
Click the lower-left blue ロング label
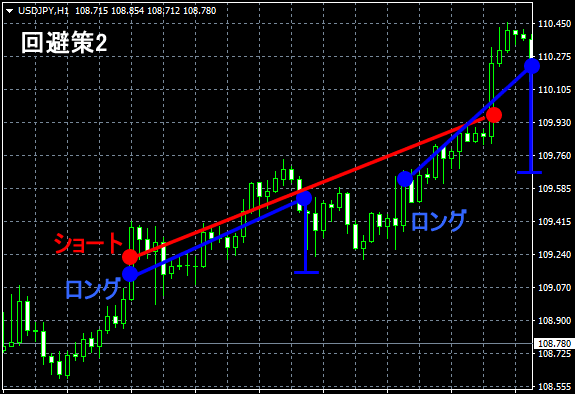click(93, 288)
